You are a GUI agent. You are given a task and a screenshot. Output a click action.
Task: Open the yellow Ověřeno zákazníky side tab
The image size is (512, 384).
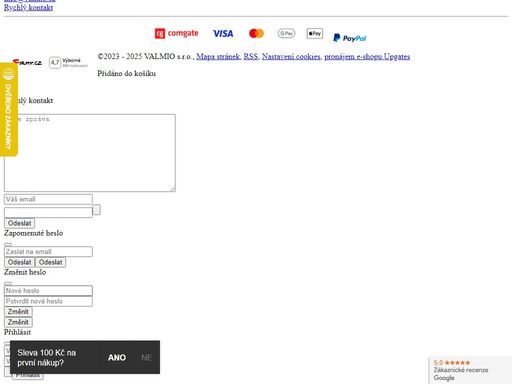pyautogui.click(x=8, y=109)
